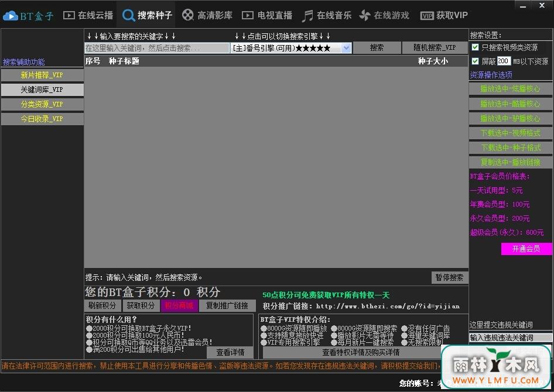554x392 pixels.
Task: Open the 在线音乐 tab
Action: click(x=327, y=16)
